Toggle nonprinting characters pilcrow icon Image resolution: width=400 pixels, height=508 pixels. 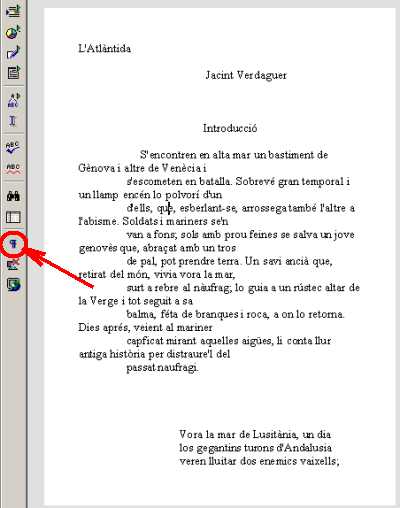pyautogui.click(x=14, y=244)
